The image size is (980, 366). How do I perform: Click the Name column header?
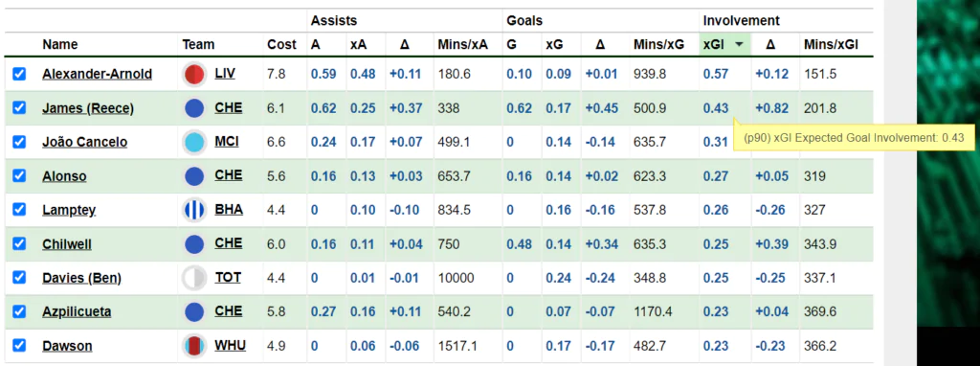point(60,44)
